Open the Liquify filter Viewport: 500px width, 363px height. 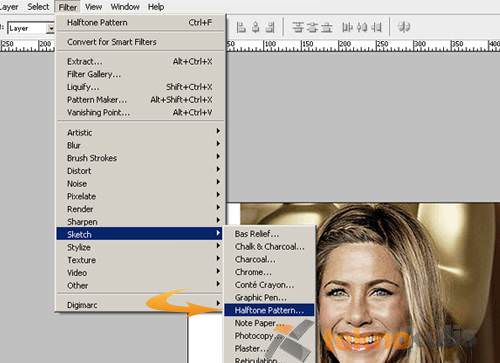click(140, 87)
